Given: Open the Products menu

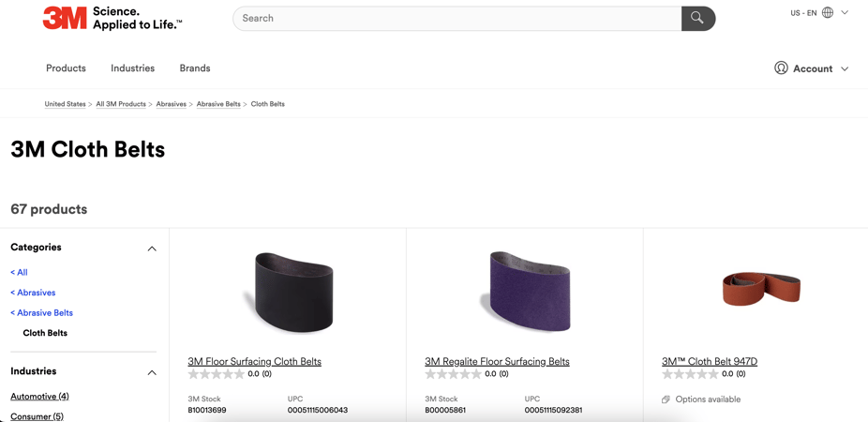Looking at the screenshot, I should coord(66,68).
